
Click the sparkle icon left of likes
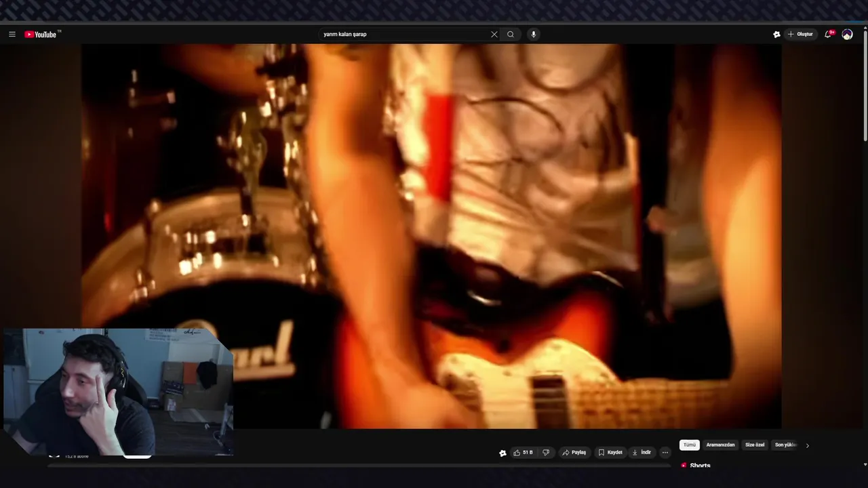click(502, 453)
